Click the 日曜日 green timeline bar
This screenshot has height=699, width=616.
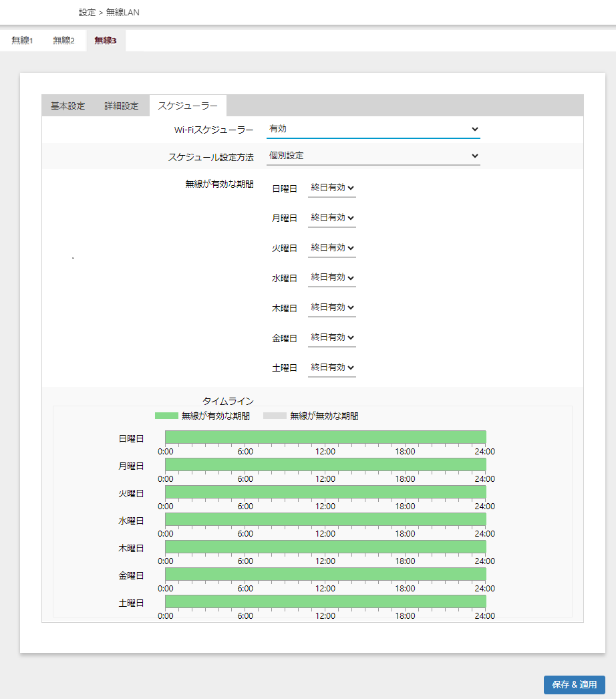point(325,437)
